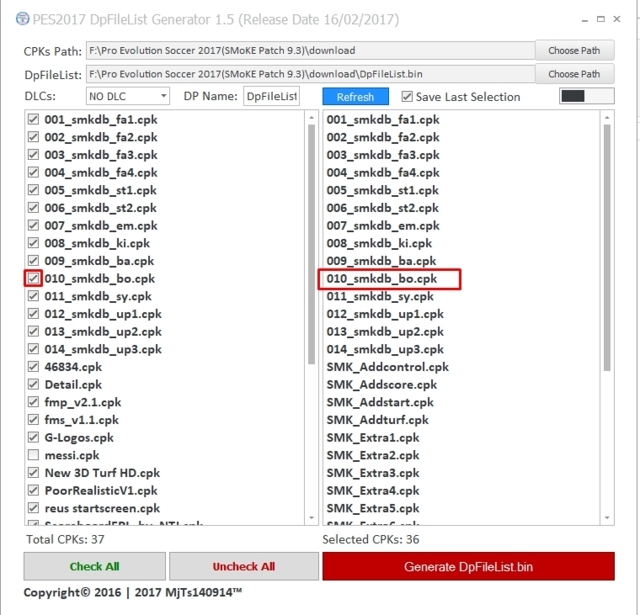Click the blue Refresh button
Screen dimensions: 640x615
pyautogui.click(x=356, y=97)
